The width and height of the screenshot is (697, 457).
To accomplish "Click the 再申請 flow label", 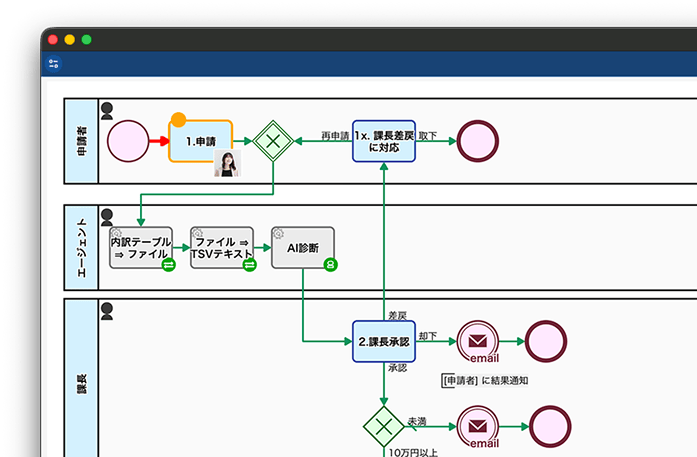I will click(335, 136).
